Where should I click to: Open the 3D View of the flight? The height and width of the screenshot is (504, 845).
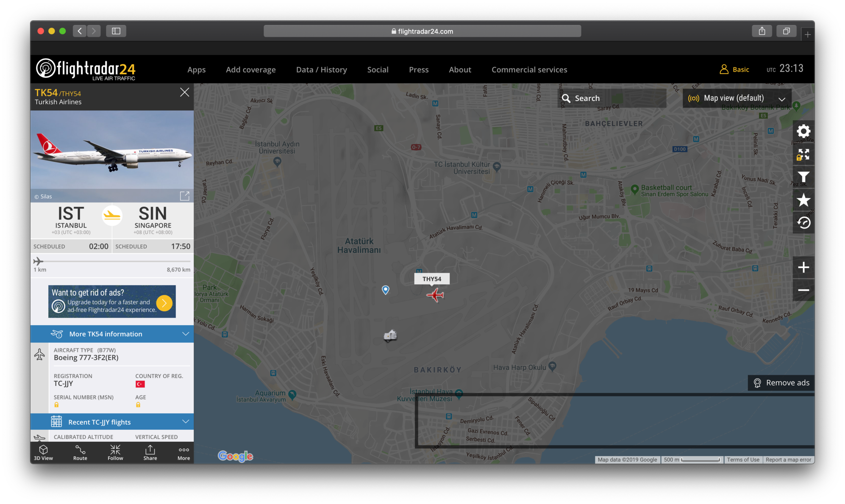43,452
